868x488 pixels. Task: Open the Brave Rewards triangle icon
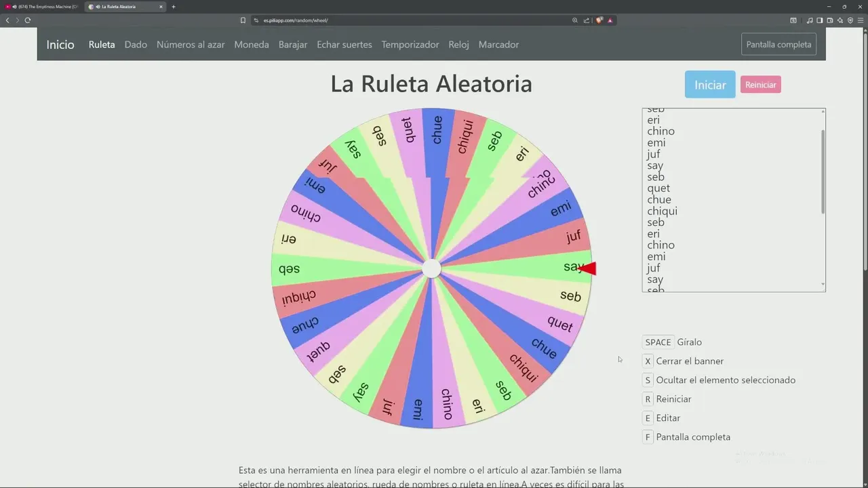[610, 20]
